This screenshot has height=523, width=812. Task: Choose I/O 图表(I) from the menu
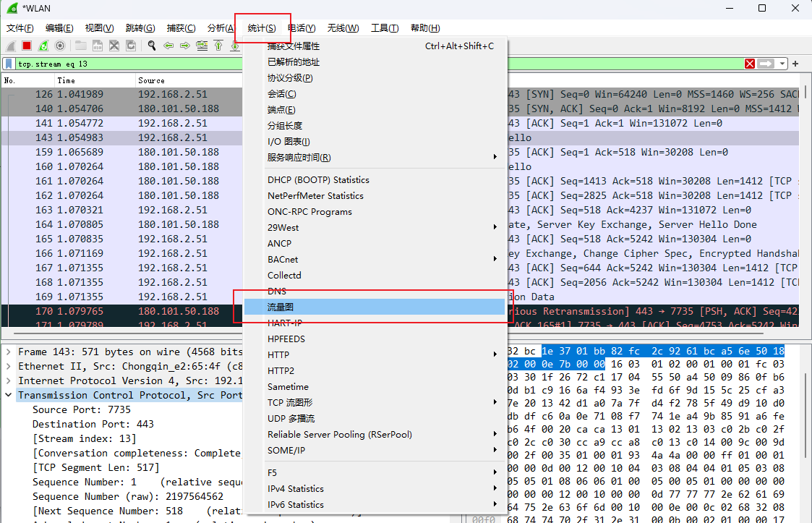tap(375, 142)
